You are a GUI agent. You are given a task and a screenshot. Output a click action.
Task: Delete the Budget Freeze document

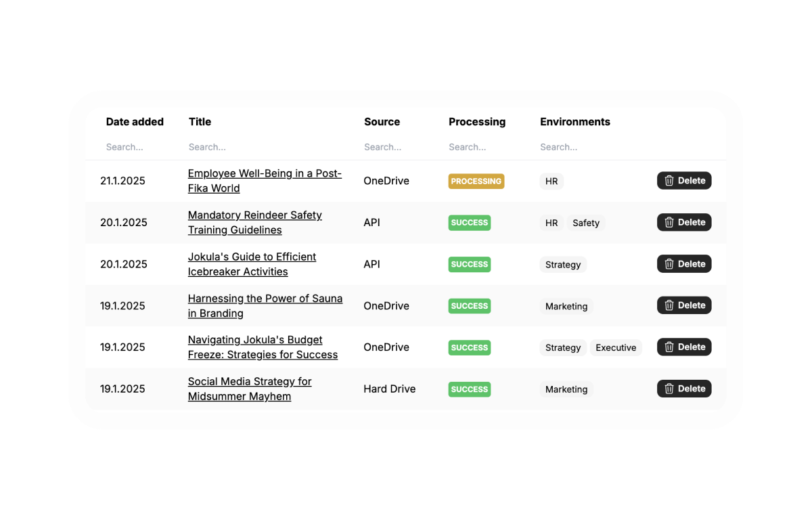pyautogui.click(x=684, y=347)
